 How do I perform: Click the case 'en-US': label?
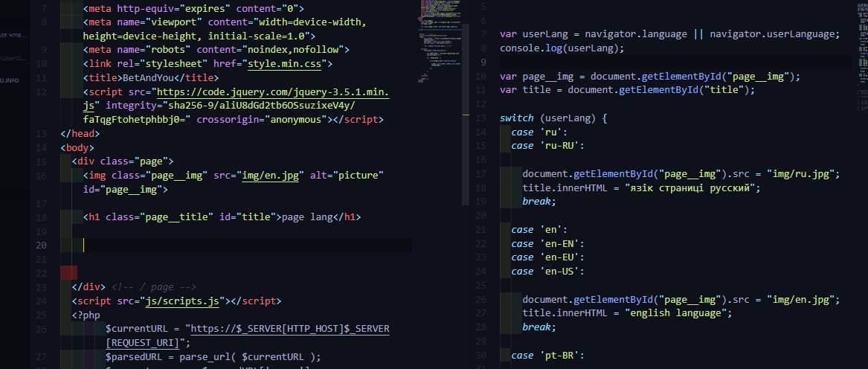(547, 272)
